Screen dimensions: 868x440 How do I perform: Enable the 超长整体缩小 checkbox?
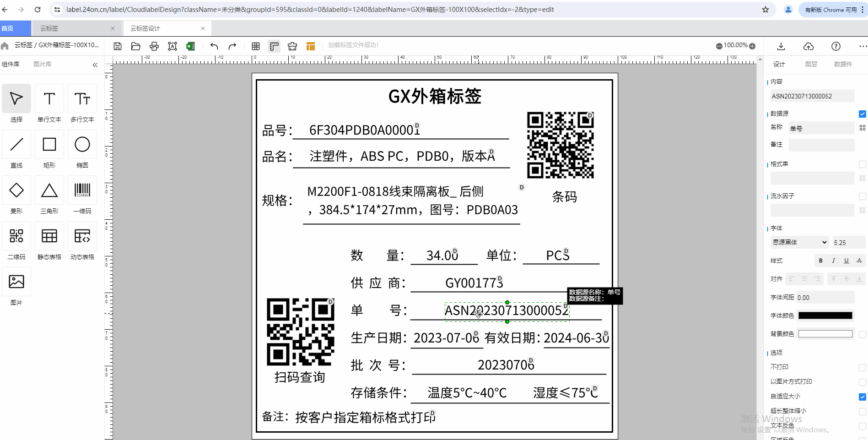tap(863, 411)
